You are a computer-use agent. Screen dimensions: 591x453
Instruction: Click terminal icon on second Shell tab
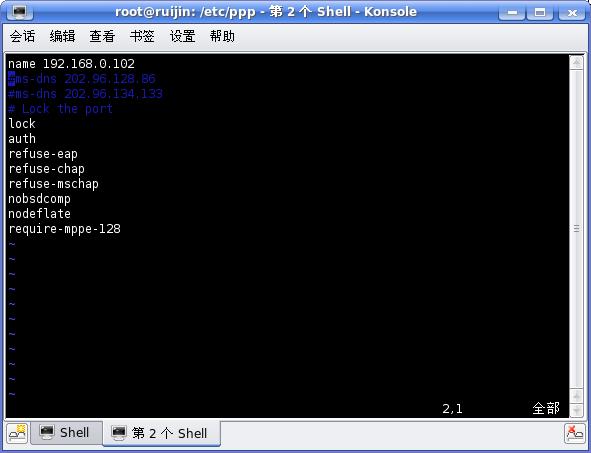coord(119,433)
